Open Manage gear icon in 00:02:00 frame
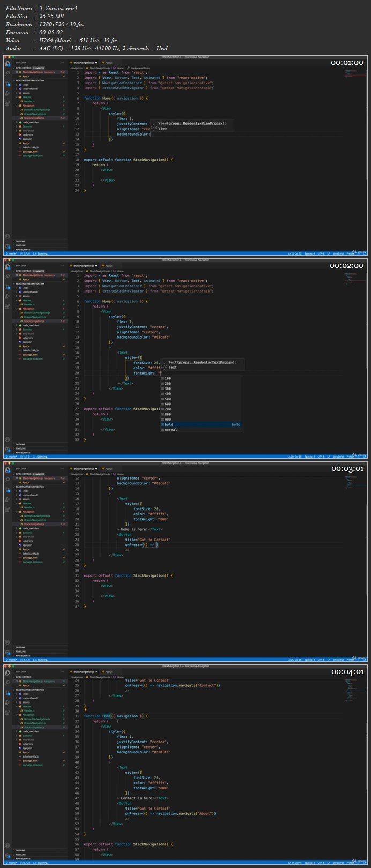The width and height of the screenshot is (371, 868). click(8, 449)
